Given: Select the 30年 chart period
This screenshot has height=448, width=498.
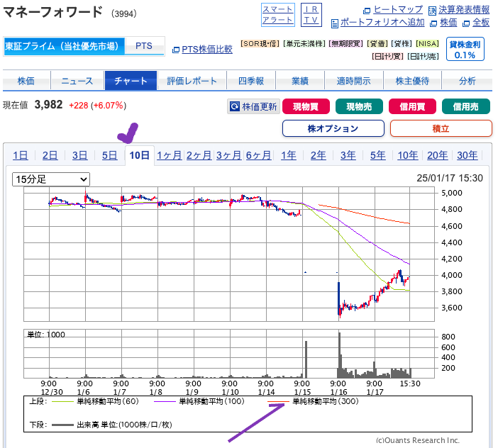Looking at the screenshot, I should tap(467, 155).
